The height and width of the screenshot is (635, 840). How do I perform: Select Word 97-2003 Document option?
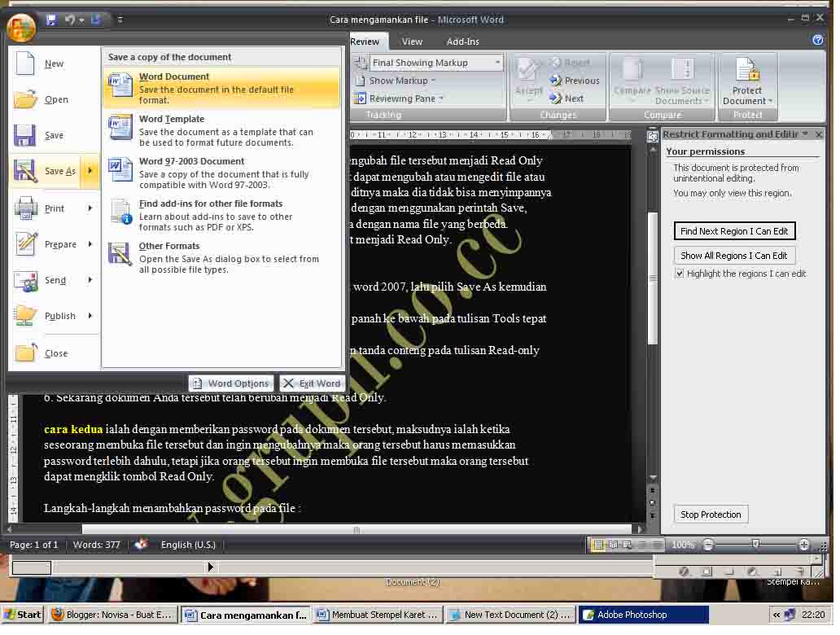pyautogui.click(x=221, y=173)
